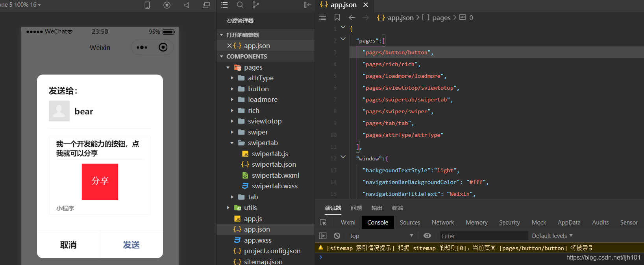Viewport: 644px width, 265px height.
Task: Open swipertab.wxml file
Action: tap(276, 175)
